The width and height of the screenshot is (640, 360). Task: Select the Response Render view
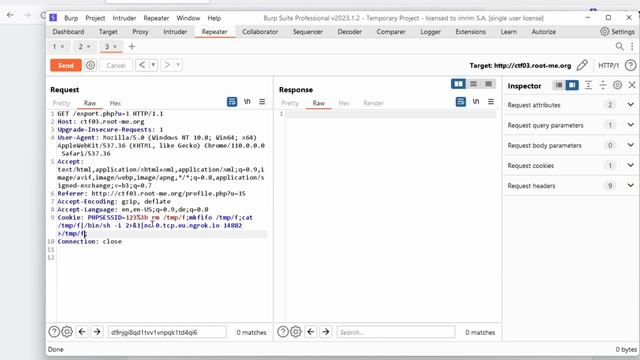373,103
